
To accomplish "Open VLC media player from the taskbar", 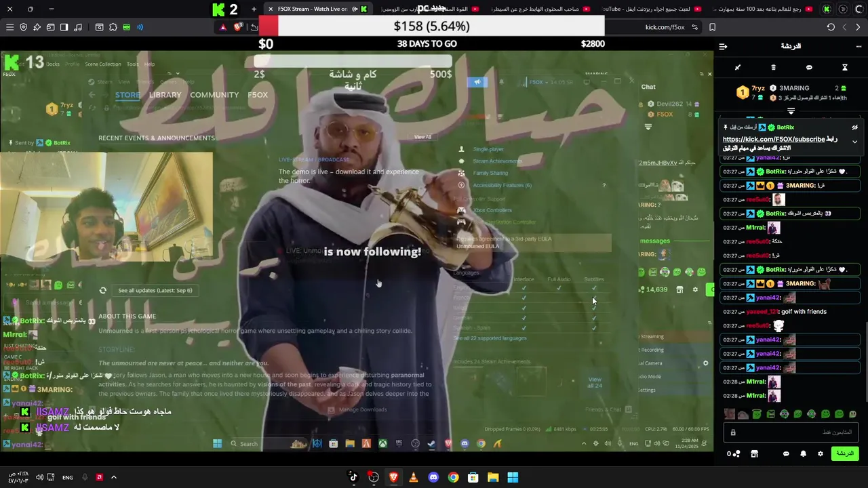I will pyautogui.click(x=413, y=477).
